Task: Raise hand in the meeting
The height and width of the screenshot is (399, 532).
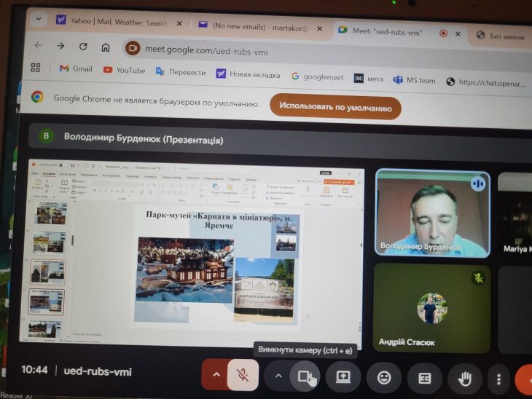Action: pyautogui.click(x=464, y=379)
